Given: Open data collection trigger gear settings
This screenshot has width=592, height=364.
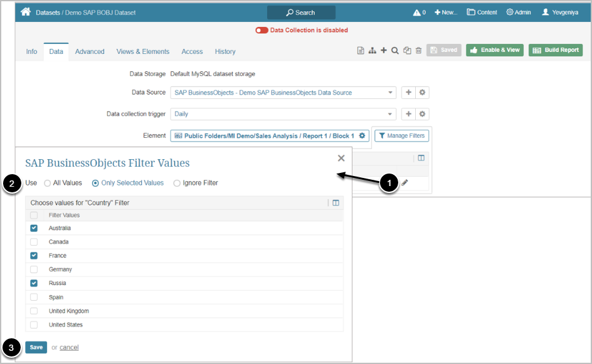Looking at the screenshot, I should [x=422, y=114].
